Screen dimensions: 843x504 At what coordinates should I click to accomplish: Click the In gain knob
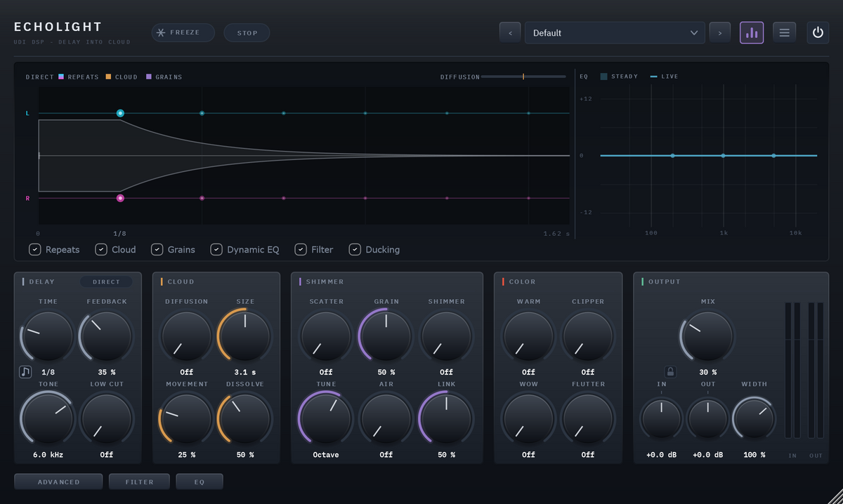point(661,419)
